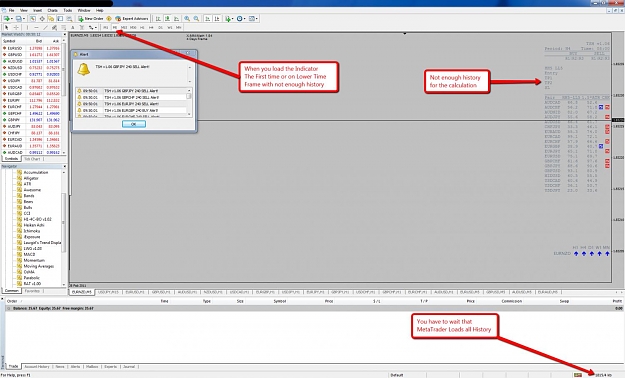Toggle the Terminal panel icon
625x378 pixels.
60,18
